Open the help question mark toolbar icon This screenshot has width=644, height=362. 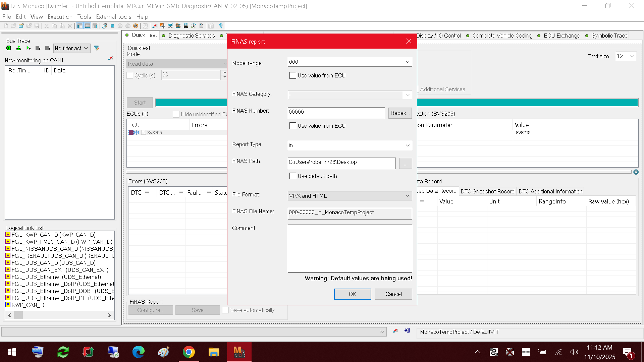click(221, 26)
